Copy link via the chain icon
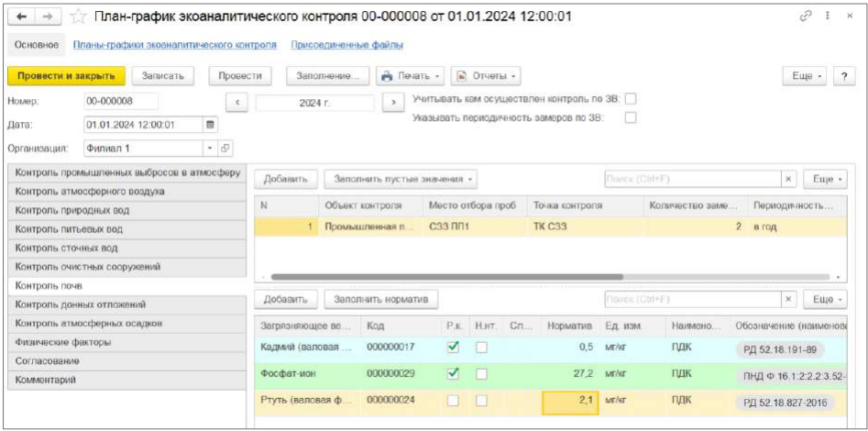Screen dimensions: 868x431 point(806,17)
